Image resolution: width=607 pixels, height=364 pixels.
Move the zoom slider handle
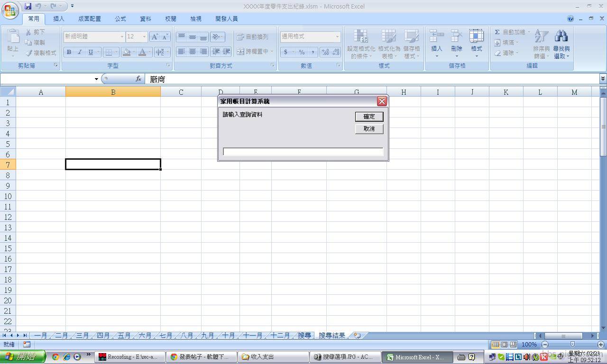[x=572, y=345]
